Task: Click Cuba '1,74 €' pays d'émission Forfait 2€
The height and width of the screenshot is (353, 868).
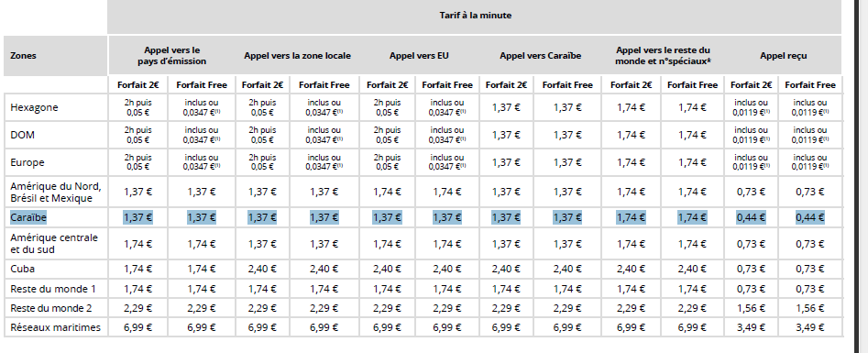Action: (137, 269)
